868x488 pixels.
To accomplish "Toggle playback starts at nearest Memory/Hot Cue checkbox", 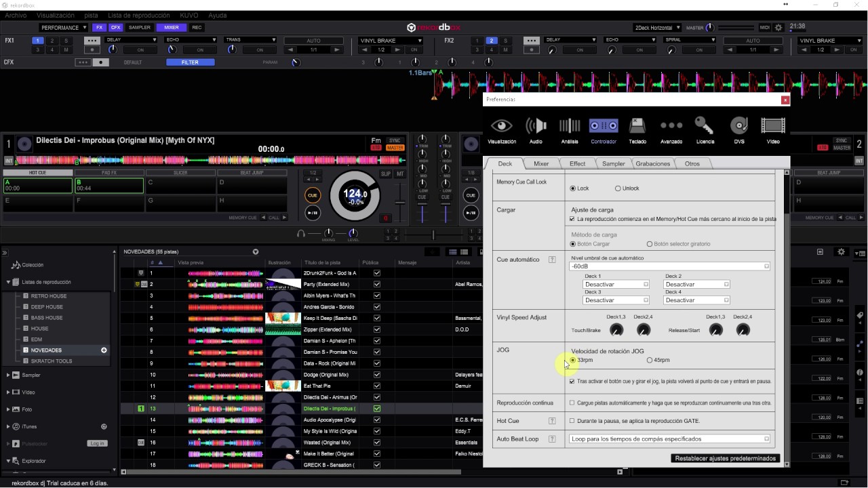I will point(572,220).
